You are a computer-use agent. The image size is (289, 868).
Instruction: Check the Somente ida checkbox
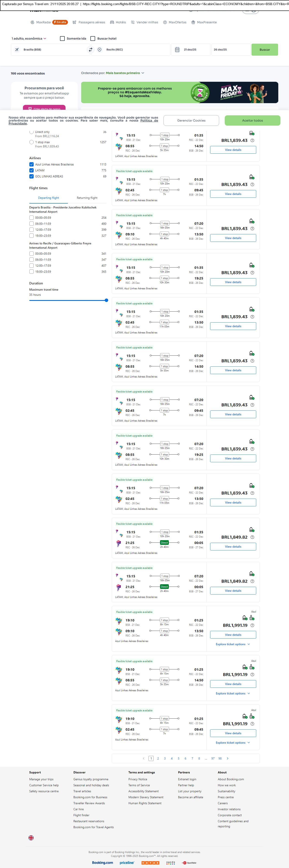point(62,38)
